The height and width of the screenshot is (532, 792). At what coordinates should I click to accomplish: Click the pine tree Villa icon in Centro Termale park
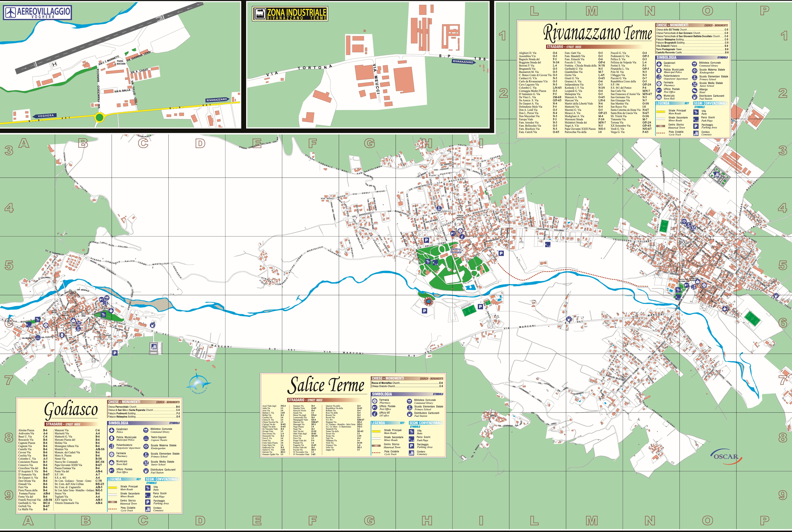pyautogui.click(x=428, y=262)
